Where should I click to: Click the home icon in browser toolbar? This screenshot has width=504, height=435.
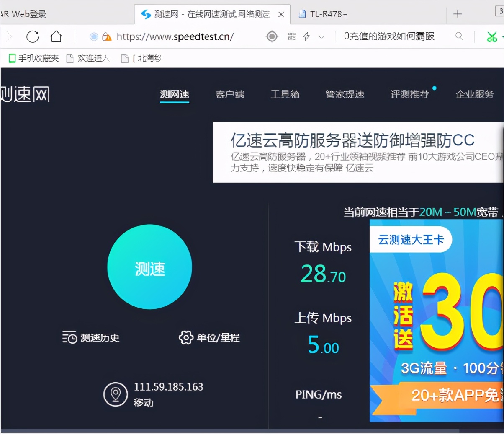tap(56, 36)
